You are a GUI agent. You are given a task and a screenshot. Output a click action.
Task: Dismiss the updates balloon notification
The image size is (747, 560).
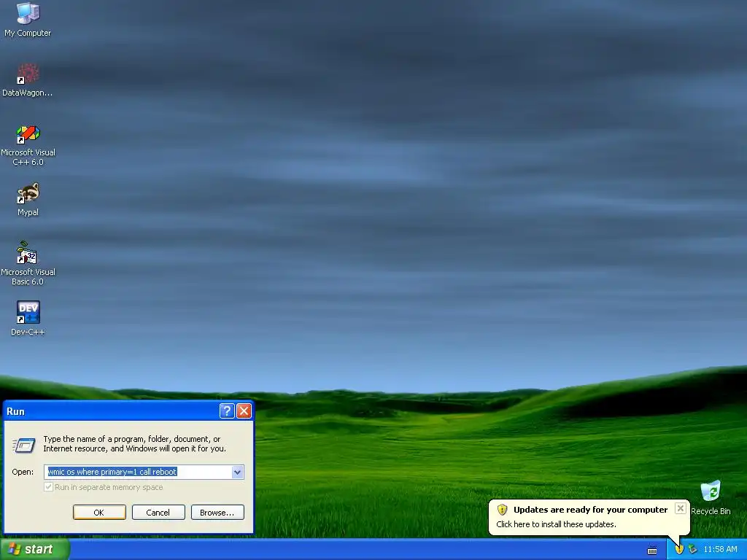681,508
